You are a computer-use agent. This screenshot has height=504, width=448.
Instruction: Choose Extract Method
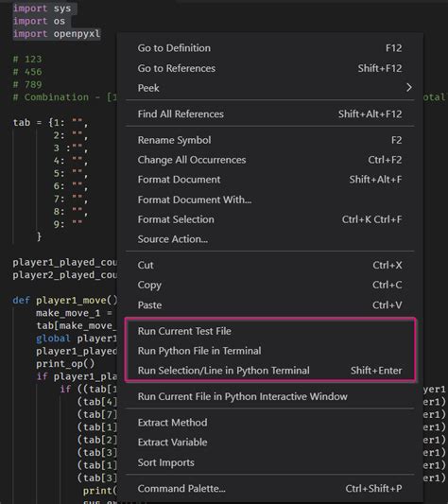coord(269,423)
